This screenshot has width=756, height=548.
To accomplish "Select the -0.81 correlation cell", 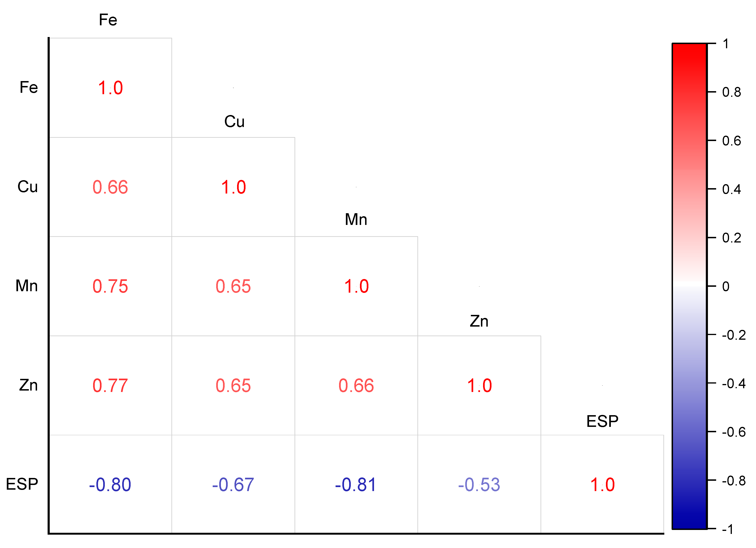I will point(356,485).
